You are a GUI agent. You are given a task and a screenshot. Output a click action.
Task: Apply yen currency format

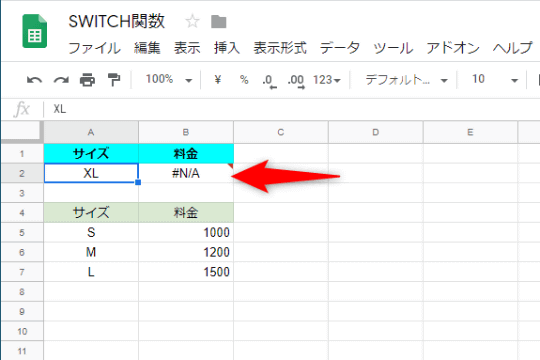(218, 80)
